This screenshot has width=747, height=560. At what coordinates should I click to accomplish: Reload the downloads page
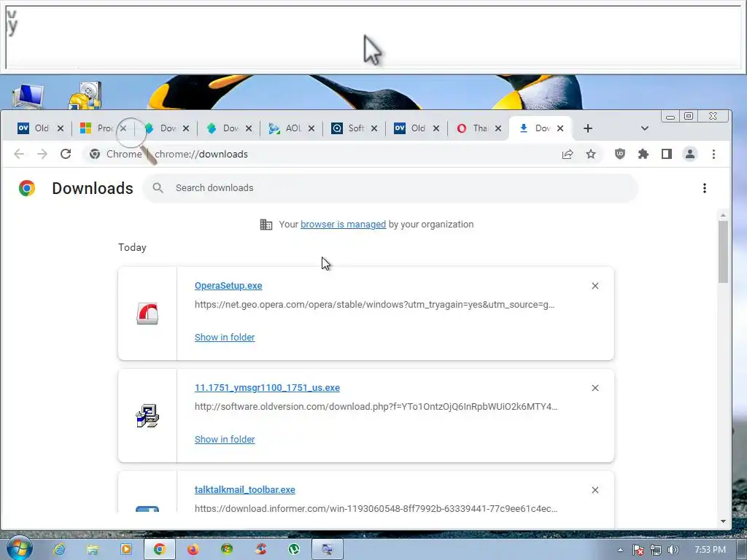coord(66,154)
